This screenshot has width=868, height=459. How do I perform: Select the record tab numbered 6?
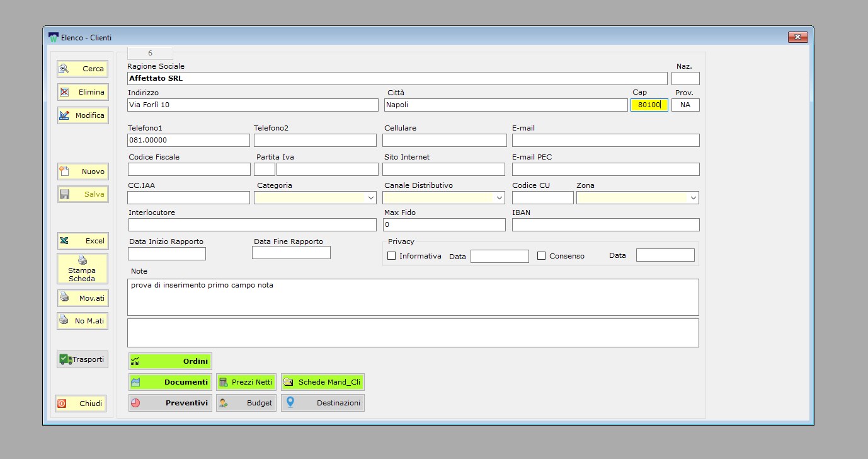click(150, 53)
